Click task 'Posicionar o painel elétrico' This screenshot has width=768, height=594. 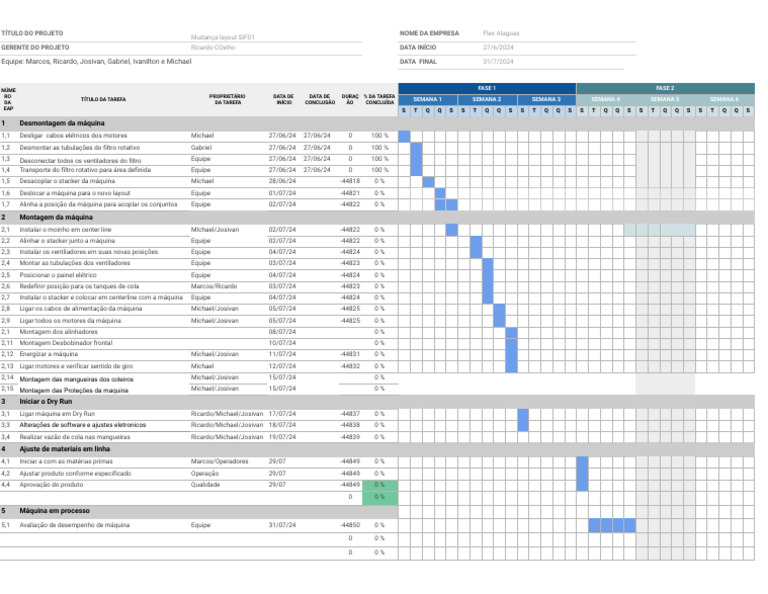point(58,275)
